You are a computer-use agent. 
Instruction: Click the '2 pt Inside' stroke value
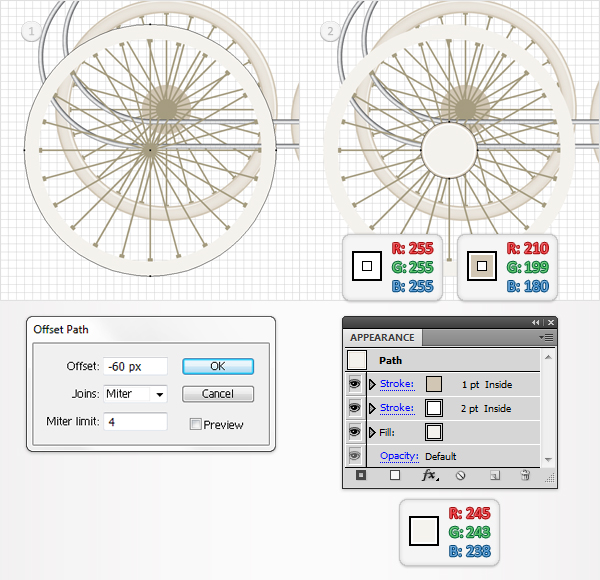(x=486, y=409)
